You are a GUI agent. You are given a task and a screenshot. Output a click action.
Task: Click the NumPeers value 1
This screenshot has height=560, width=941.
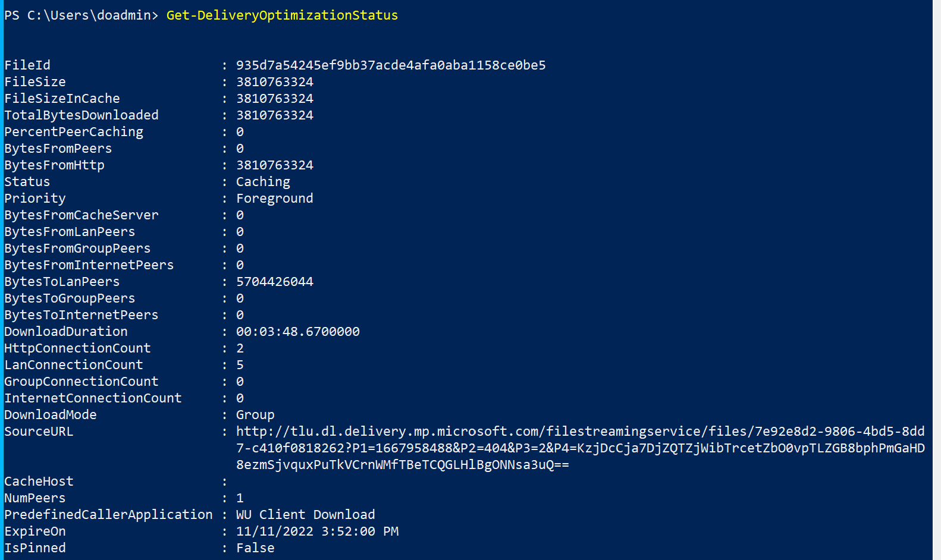pyautogui.click(x=240, y=498)
